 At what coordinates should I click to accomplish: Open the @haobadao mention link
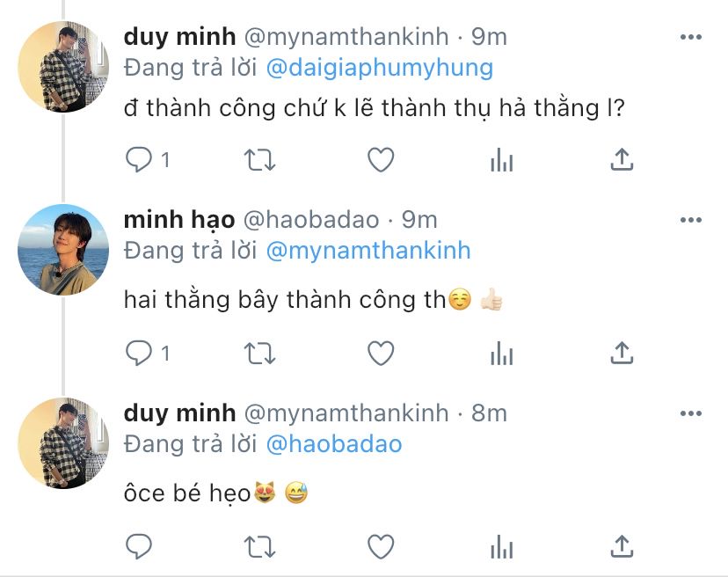point(334,444)
